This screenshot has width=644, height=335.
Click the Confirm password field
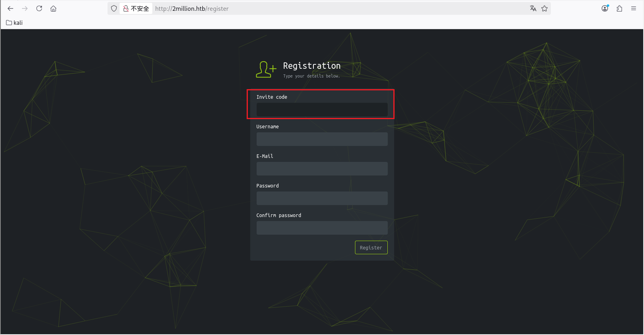pyautogui.click(x=322, y=228)
